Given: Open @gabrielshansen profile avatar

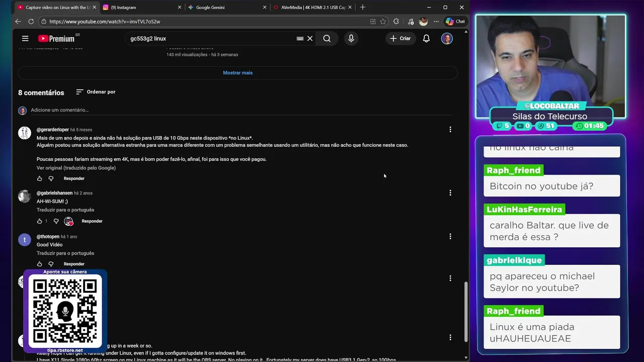Looking at the screenshot, I should click(x=25, y=196).
